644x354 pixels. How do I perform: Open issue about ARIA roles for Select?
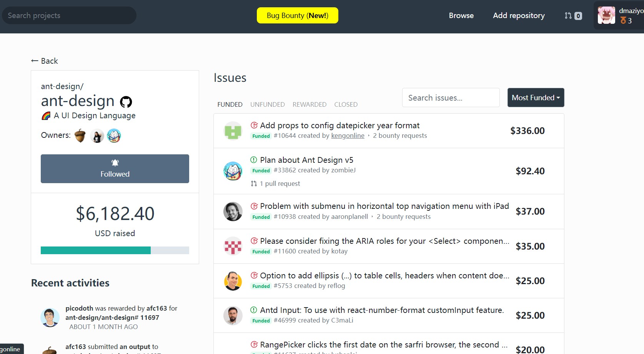(384, 241)
